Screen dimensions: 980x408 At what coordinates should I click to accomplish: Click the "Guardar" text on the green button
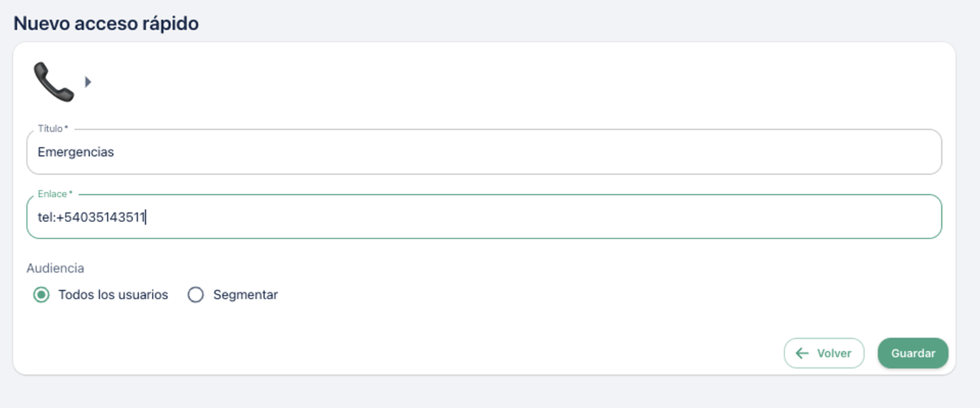pos(912,353)
